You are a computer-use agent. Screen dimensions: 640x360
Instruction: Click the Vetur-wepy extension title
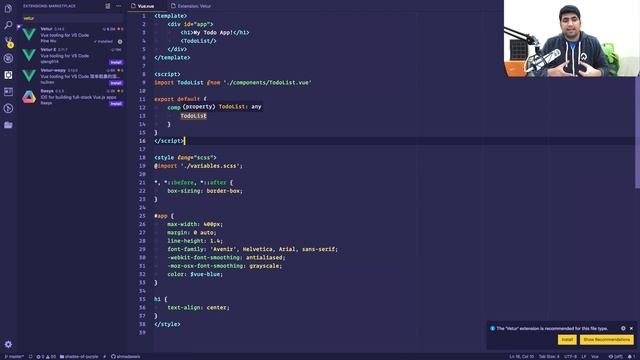[53, 70]
